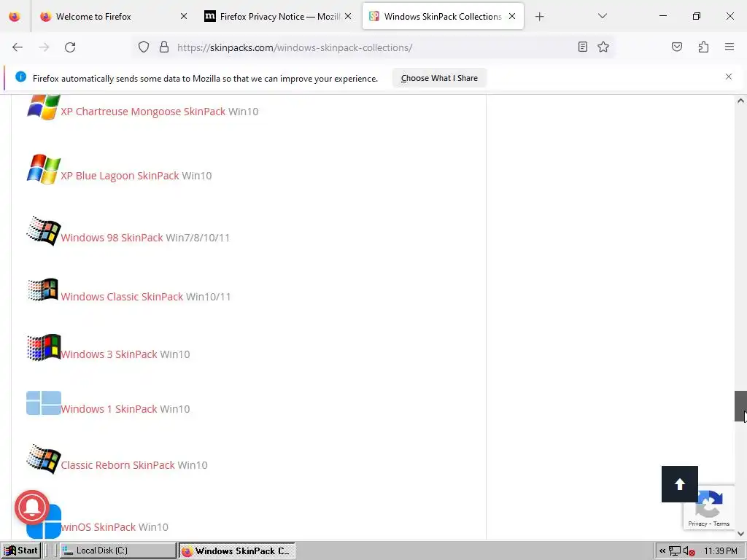Viewport: 747px width, 560px height.
Task: Open Windows 98 SkinPack link
Action: (x=112, y=238)
